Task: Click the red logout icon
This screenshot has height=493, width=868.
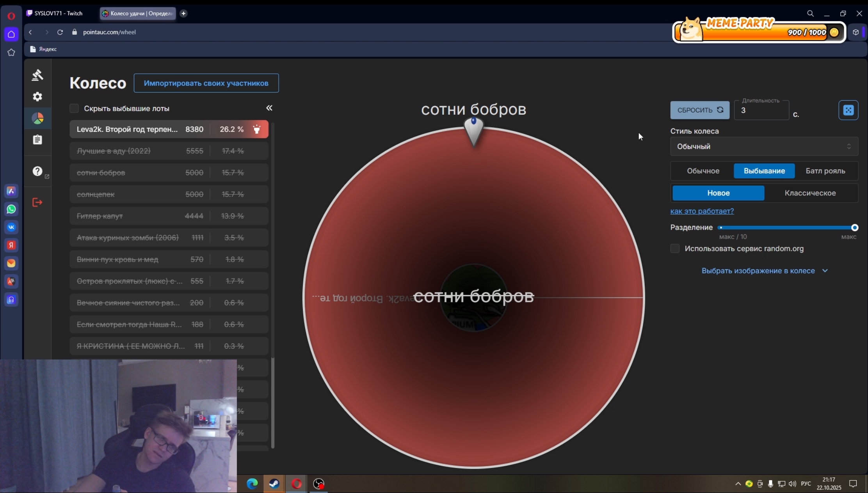Action: 37,202
